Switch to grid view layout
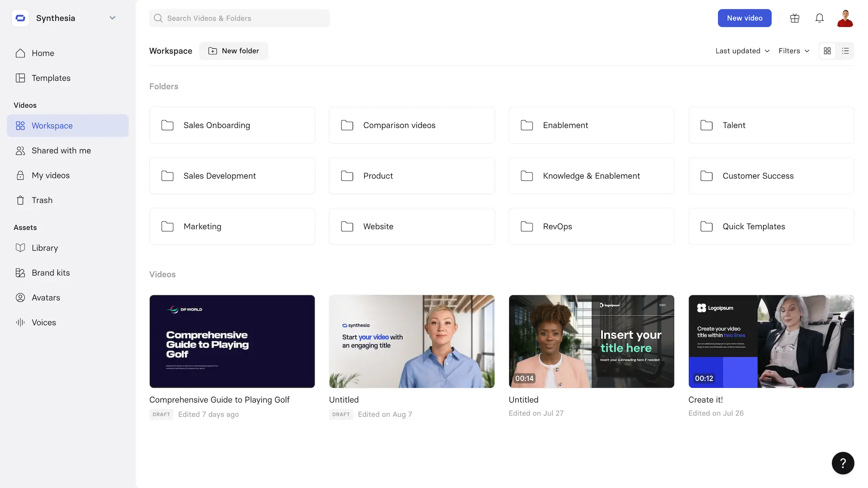 click(827, 51)
